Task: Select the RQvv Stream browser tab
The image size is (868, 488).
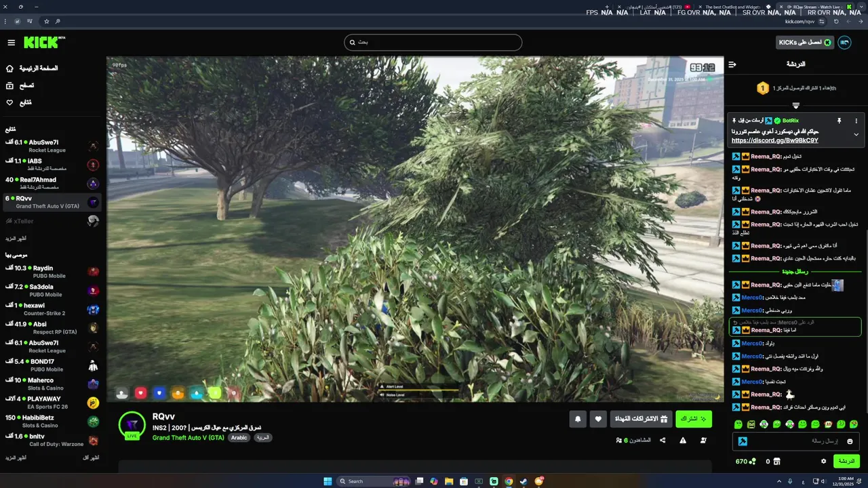Action: pyautogui.click(x=814, y=7)
